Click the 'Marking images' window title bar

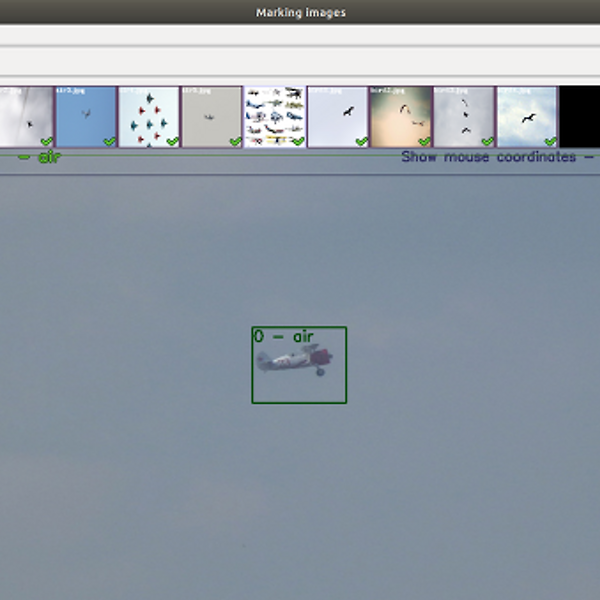(300, 12)
